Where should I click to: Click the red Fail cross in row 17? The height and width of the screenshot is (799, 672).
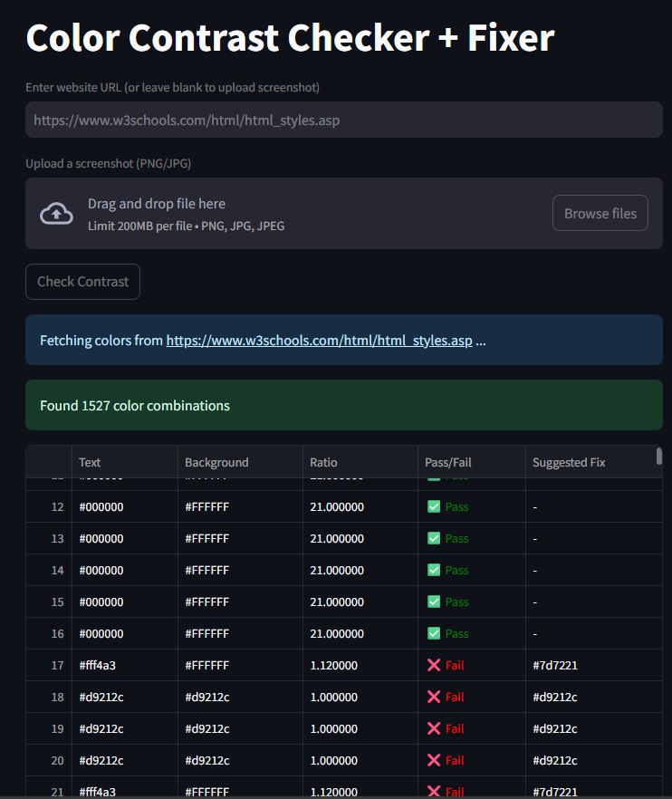pos(434,665)
